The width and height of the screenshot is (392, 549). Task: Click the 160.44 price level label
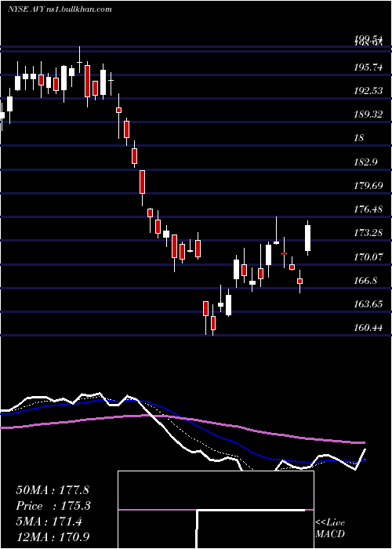[368, 328]
